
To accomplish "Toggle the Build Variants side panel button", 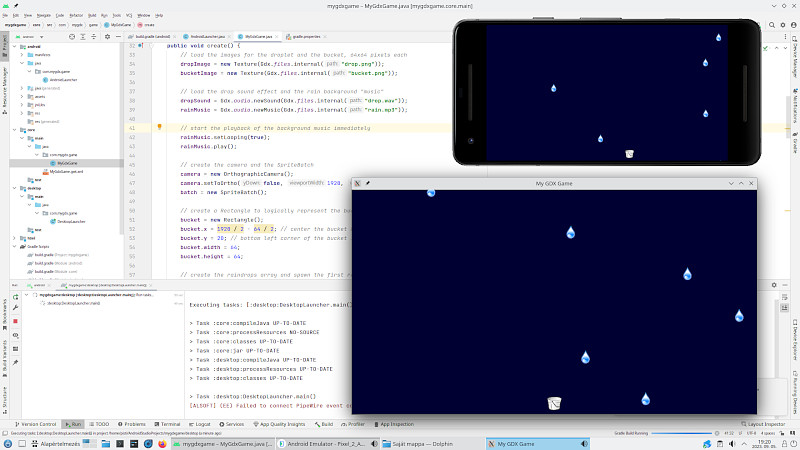I will pos(5,359).
